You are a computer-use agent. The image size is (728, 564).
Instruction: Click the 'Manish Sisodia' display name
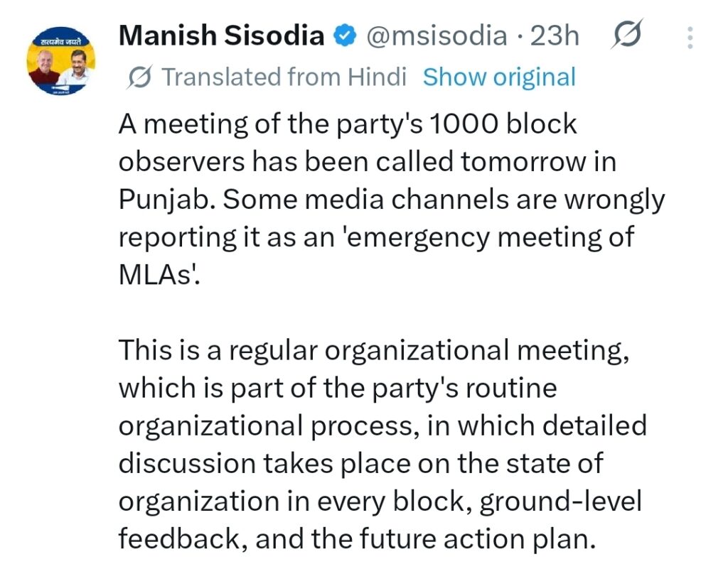221,36
